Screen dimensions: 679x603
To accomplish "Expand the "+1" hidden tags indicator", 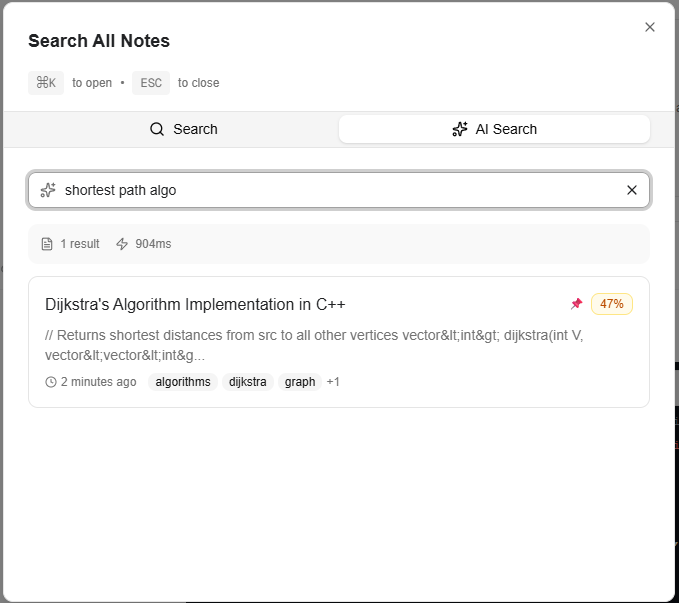I will click(333, 382).
